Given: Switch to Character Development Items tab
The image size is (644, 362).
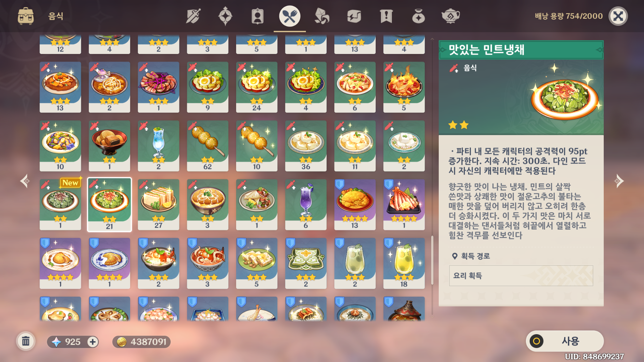Looking at the screenshot, I should [x=258, y=16].
